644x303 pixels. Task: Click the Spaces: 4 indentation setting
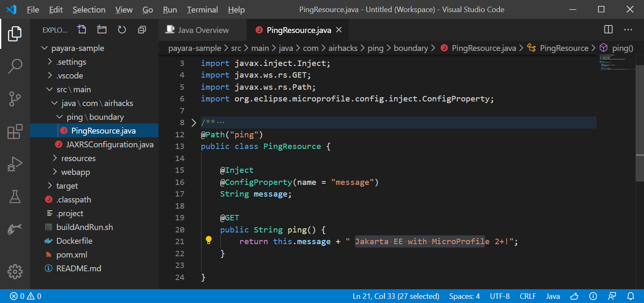pyautogui.click(x=464, y=296)
